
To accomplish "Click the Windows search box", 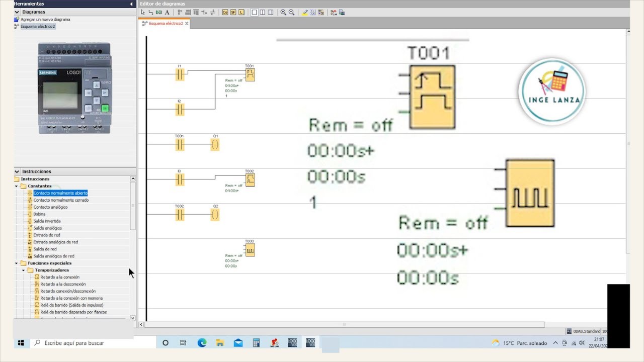I will (x=93, y=343).
